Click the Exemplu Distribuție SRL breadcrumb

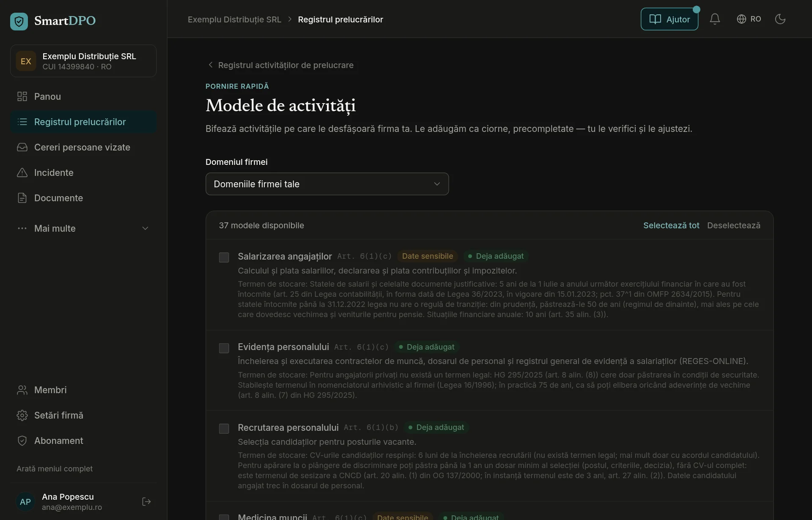pyautogui.click(x=234, y=19)
